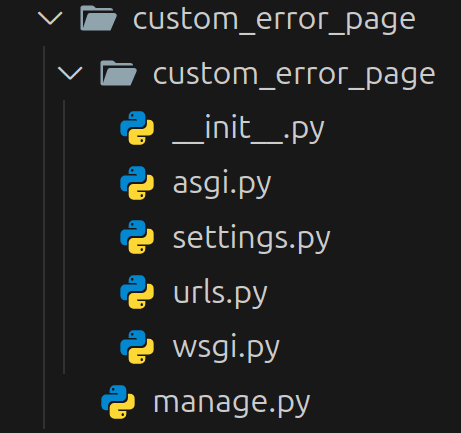
Task: Collapse the nested custom_error_page folder chevron
Action: pyautogui.click(x=70, y=73)
